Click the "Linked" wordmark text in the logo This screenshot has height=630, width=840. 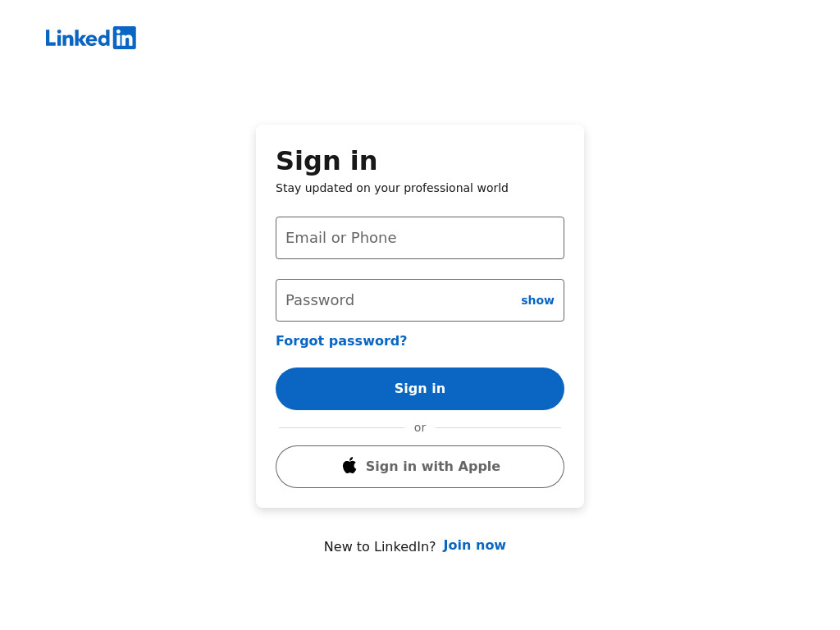[x=78, y=38]
